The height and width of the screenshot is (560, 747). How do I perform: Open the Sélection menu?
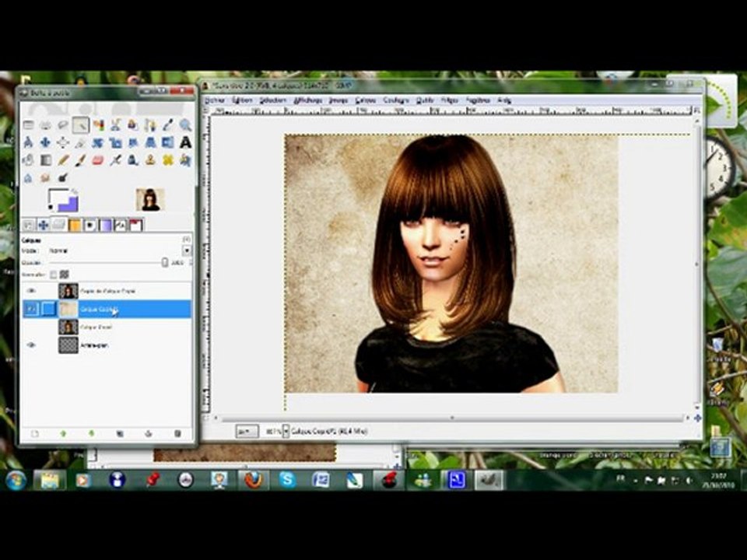(x=273, y=100)
